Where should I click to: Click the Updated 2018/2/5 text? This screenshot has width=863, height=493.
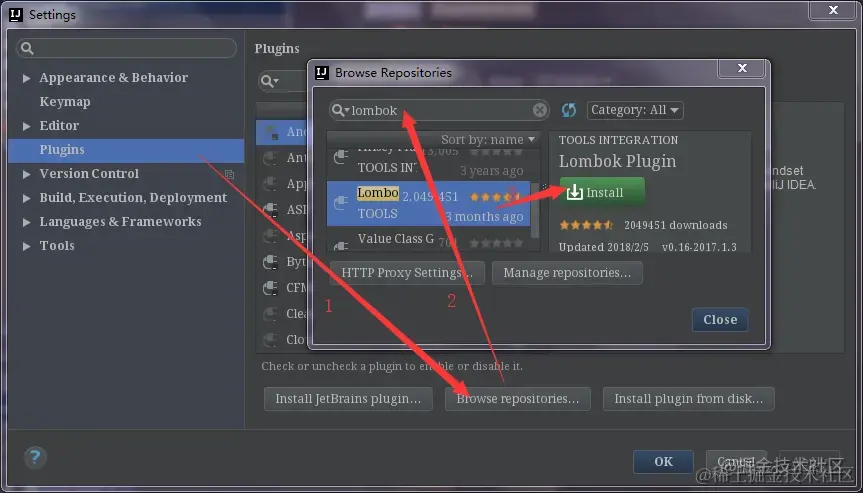tap(605, 247)
